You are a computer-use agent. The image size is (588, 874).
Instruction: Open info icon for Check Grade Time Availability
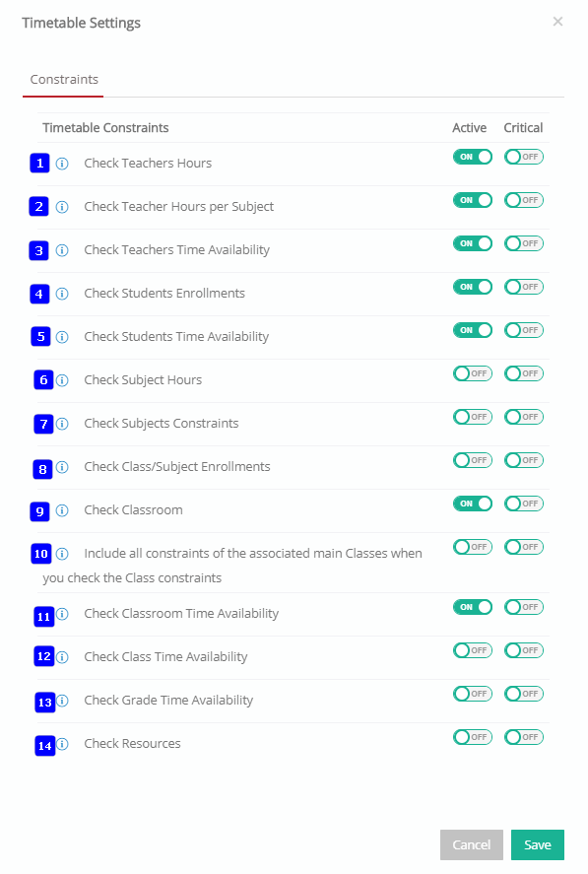tap(62, 701)
